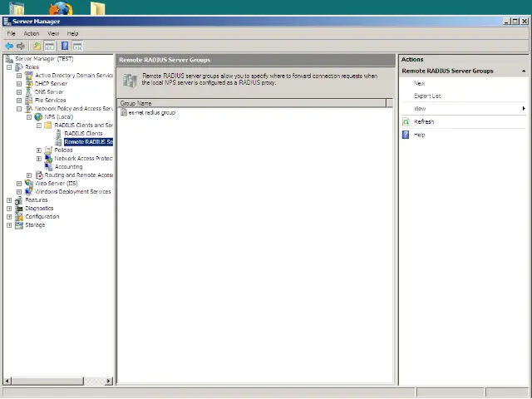Click the DHCP Server role icon
This screenshot has height=399, width=532.
[29, 83]
